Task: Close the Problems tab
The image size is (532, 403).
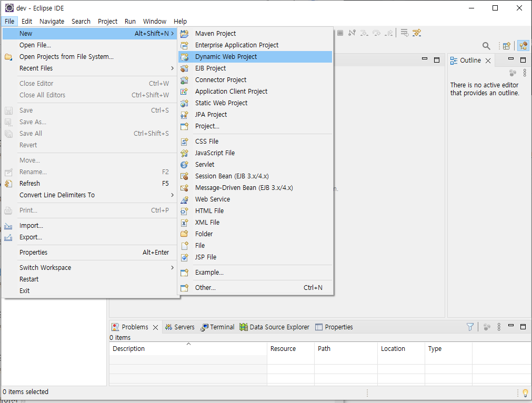Action: [155, 327]
